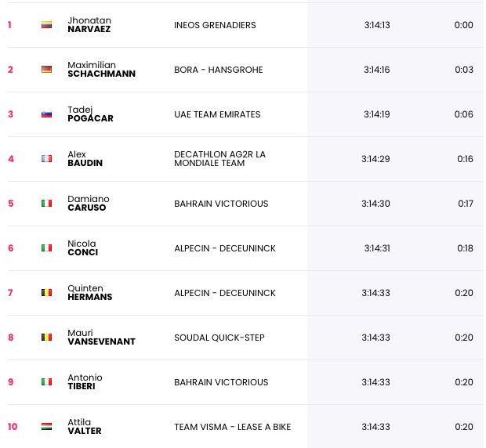The height and width of the screenshot is (448, 486).
Task: Open the INEOS Grenadiers team link
Action: pyautogui.click(x=215, y=25)
